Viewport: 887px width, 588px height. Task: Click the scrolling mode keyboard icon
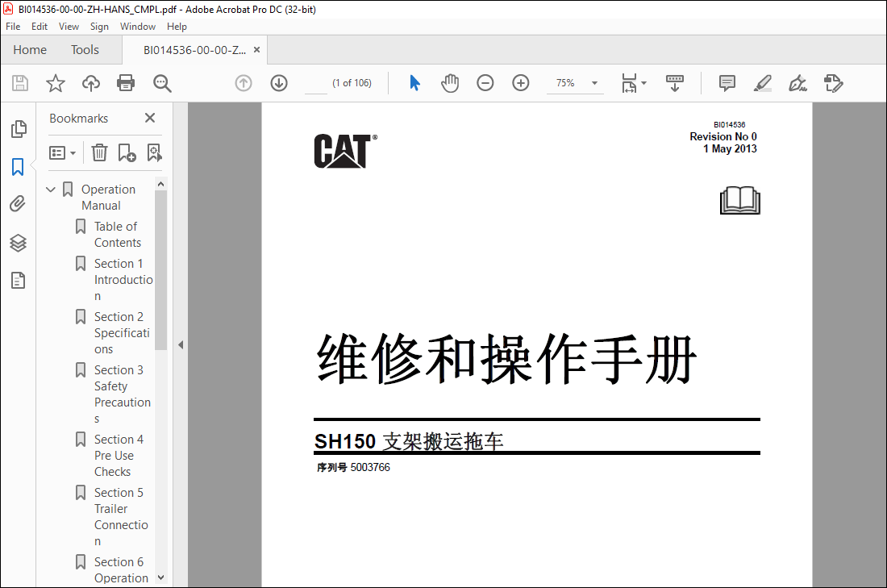coord(674,83)
